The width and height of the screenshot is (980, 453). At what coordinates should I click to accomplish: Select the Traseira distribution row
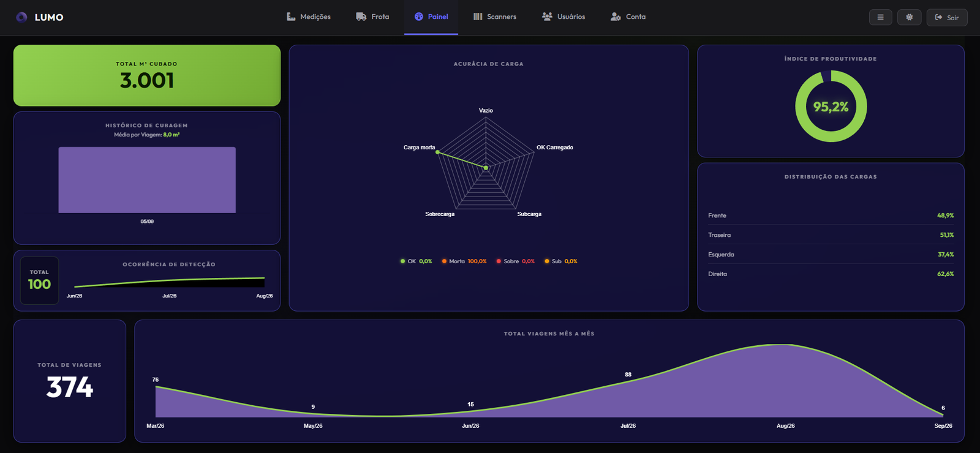[x=831, y=235]
